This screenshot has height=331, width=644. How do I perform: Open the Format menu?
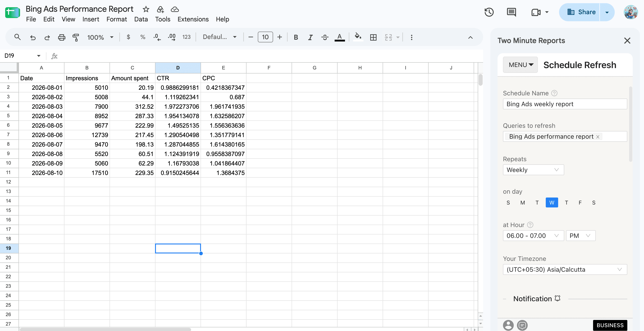click(x=116, y=19)
